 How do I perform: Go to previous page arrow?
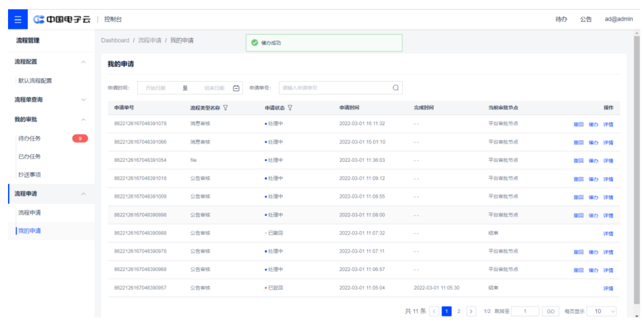tap(434, 312)
